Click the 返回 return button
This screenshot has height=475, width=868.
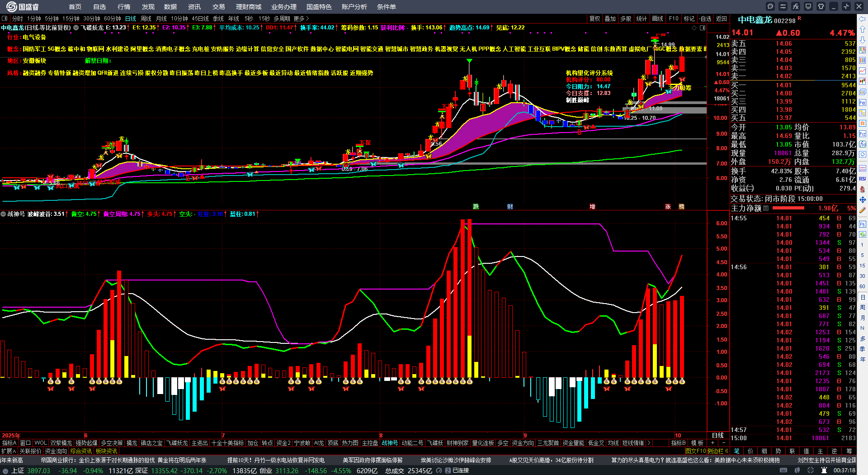point(722,19)
